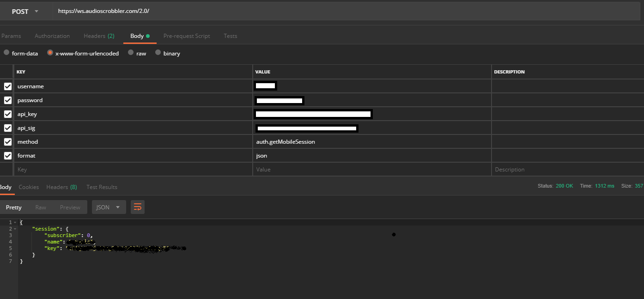Select the Preview response view
Viewport: 644px width, 299px height.
(x=70, y=207)
